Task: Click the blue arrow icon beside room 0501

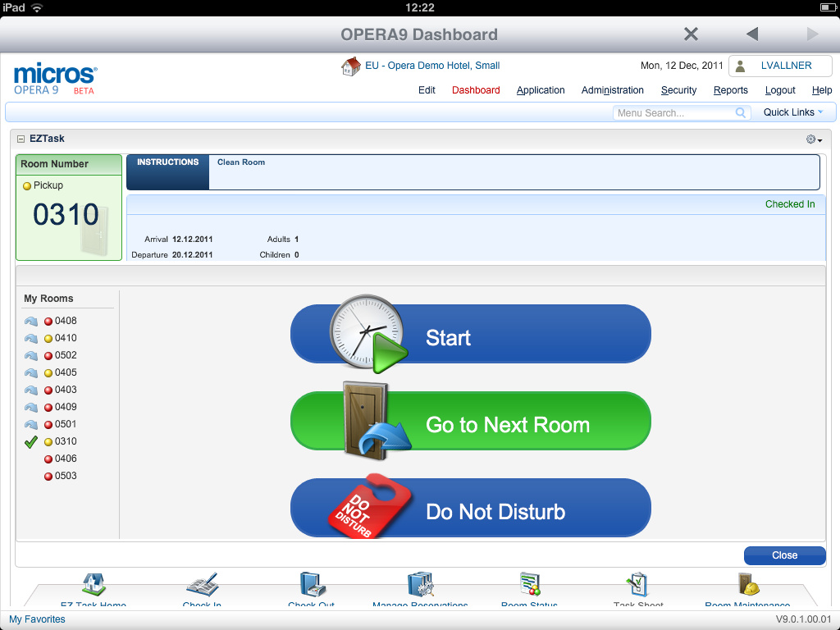Action: coord(31,424)
